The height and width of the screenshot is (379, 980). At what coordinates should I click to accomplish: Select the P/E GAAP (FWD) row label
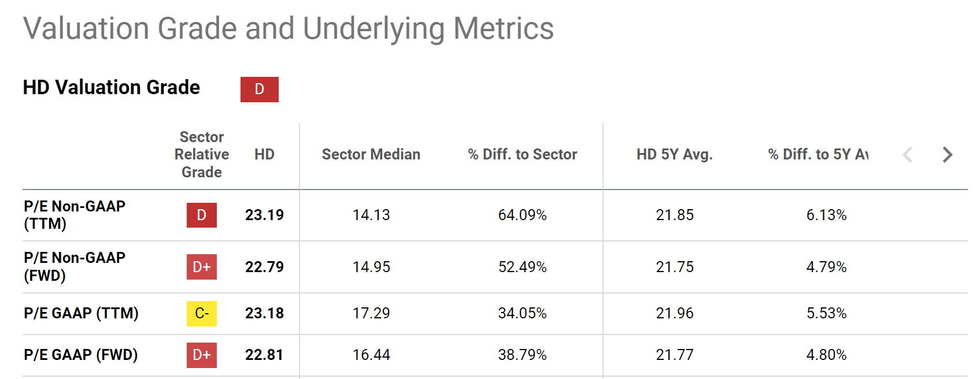(x=81, y=355)
